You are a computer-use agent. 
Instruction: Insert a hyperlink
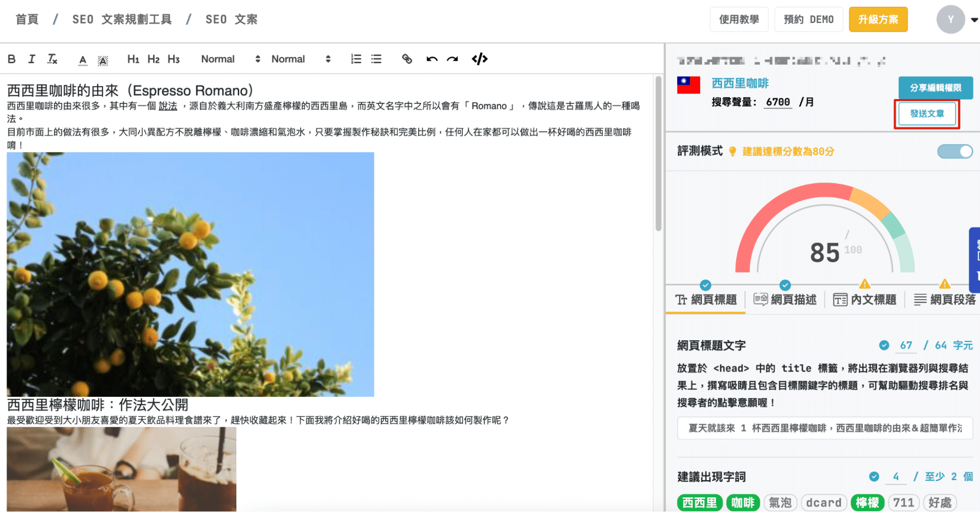point(407,59)
